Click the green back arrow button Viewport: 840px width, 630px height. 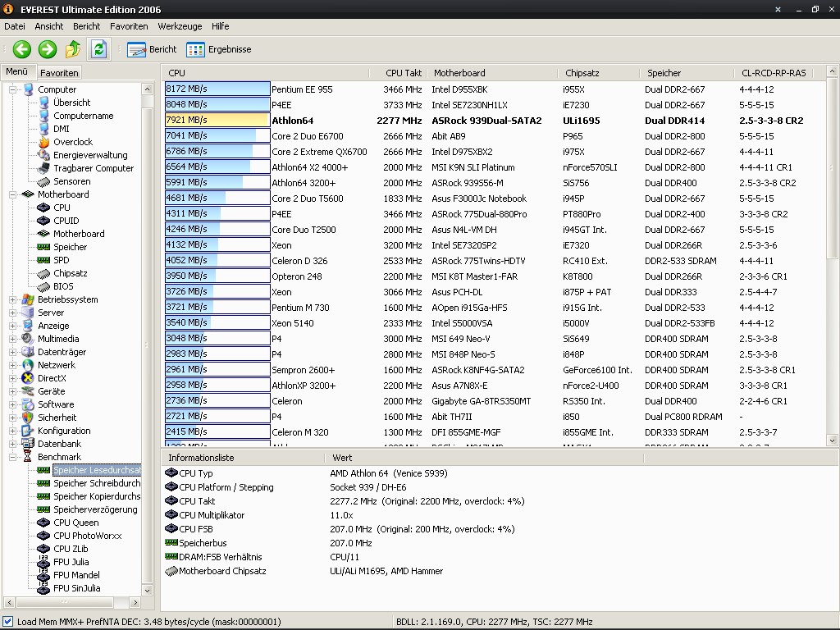click(22, 49)
